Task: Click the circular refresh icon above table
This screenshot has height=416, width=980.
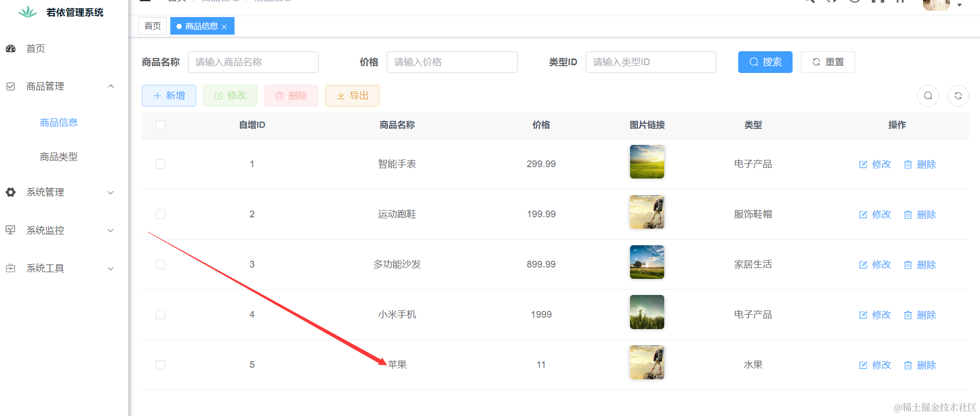Action: [x=958, y=96]
